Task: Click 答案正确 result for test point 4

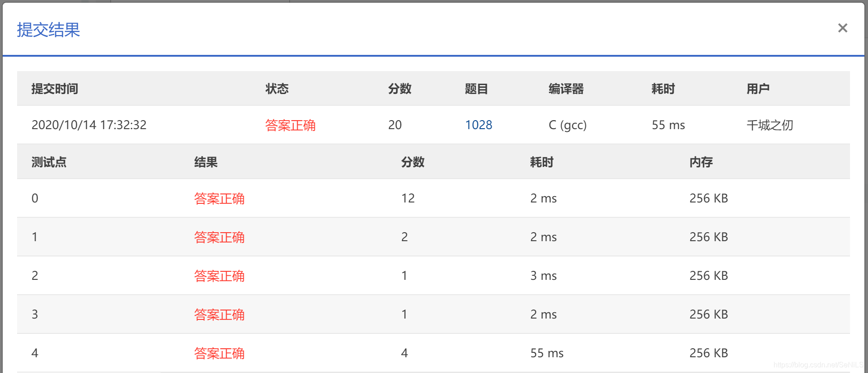Action: (219, 353)
